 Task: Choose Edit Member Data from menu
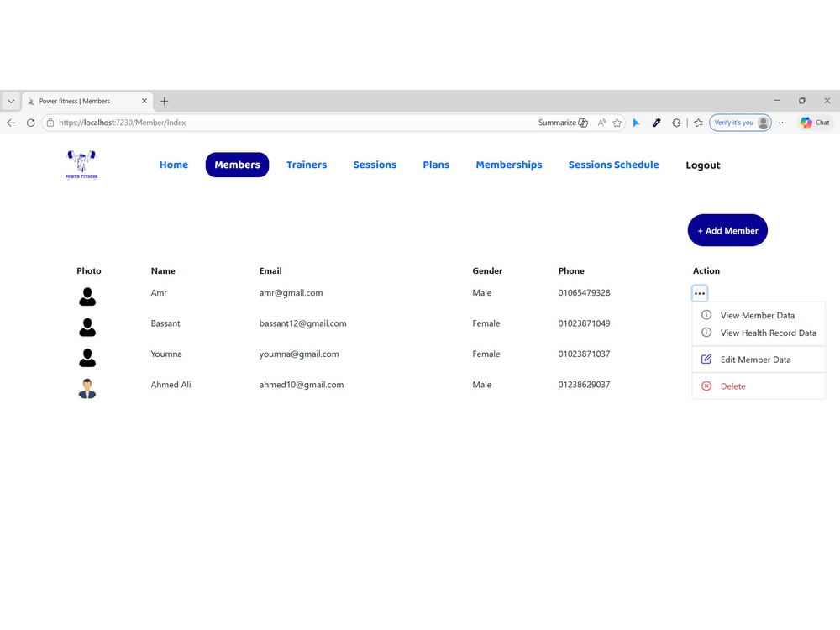759,360
